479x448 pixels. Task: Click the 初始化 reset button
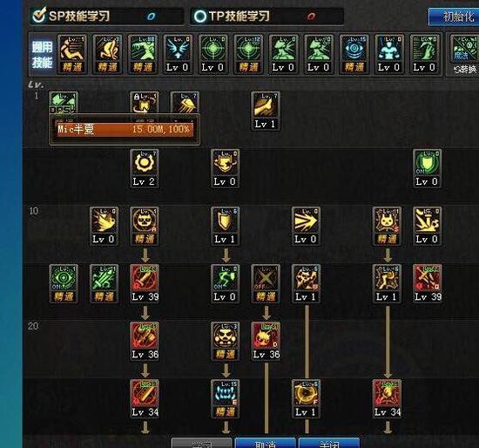pos(454,17)
